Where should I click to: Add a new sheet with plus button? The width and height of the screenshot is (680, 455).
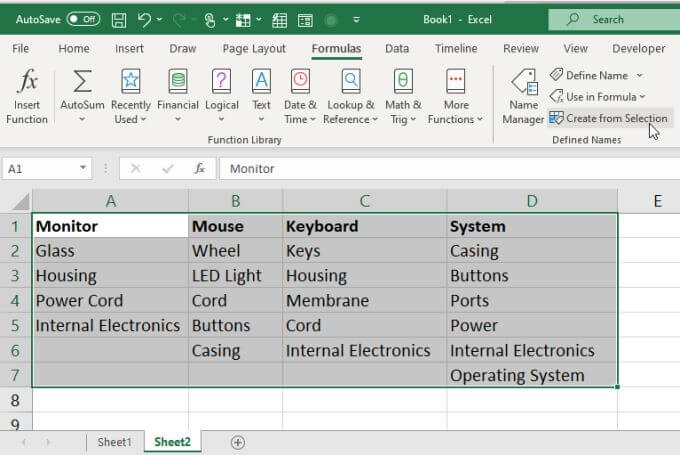237,442
